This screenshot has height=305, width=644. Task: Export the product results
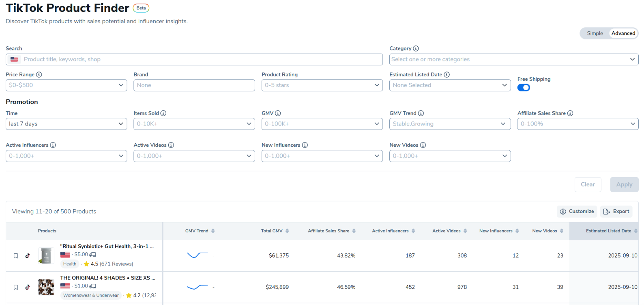tap(616, 212)
